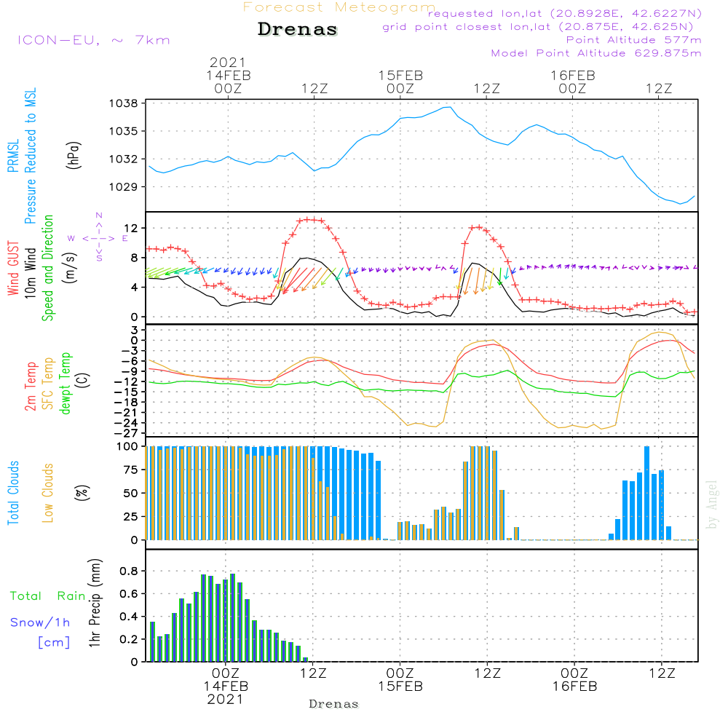Click the '15FEB 00Z' top axis label
The image size is (728, 728).
[400, 82]
